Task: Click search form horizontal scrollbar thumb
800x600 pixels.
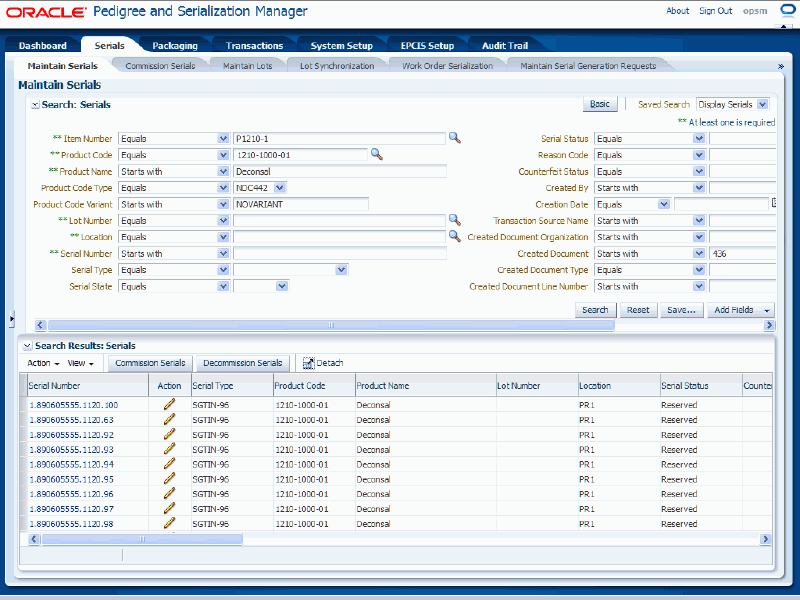Action: coord(331,325)
